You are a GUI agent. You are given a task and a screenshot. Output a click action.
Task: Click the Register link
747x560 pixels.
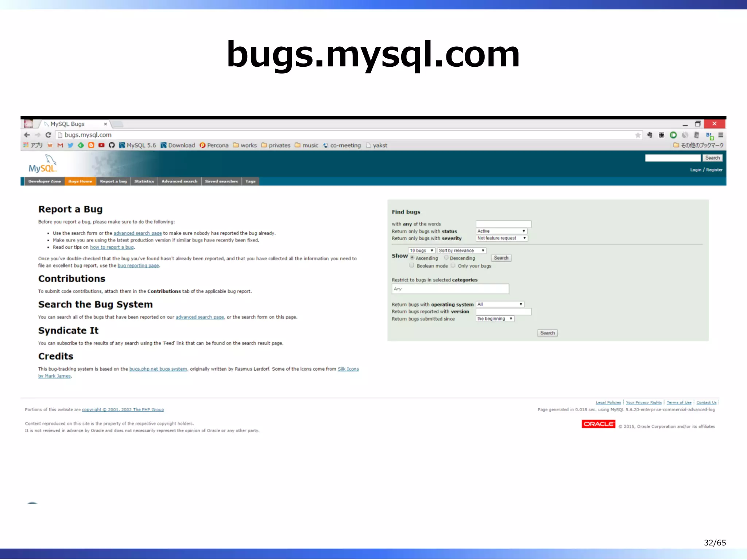[x=714, y=170]
